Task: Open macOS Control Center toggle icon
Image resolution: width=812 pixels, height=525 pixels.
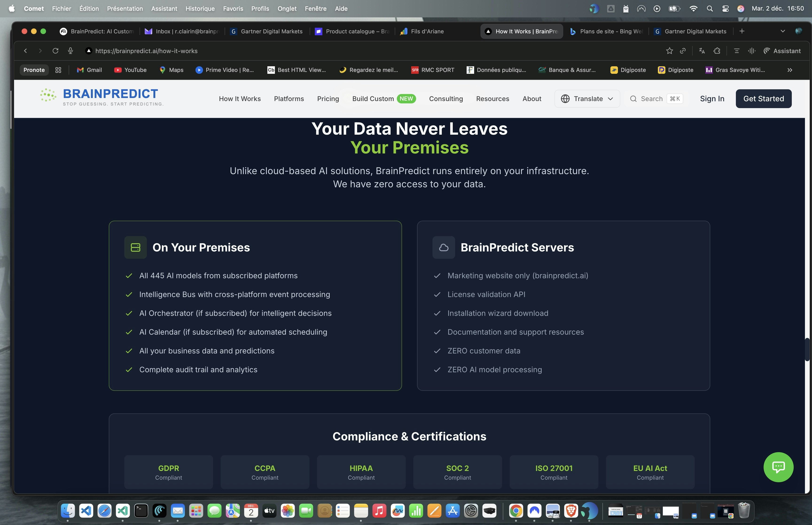Action: (x=726, y=8)
